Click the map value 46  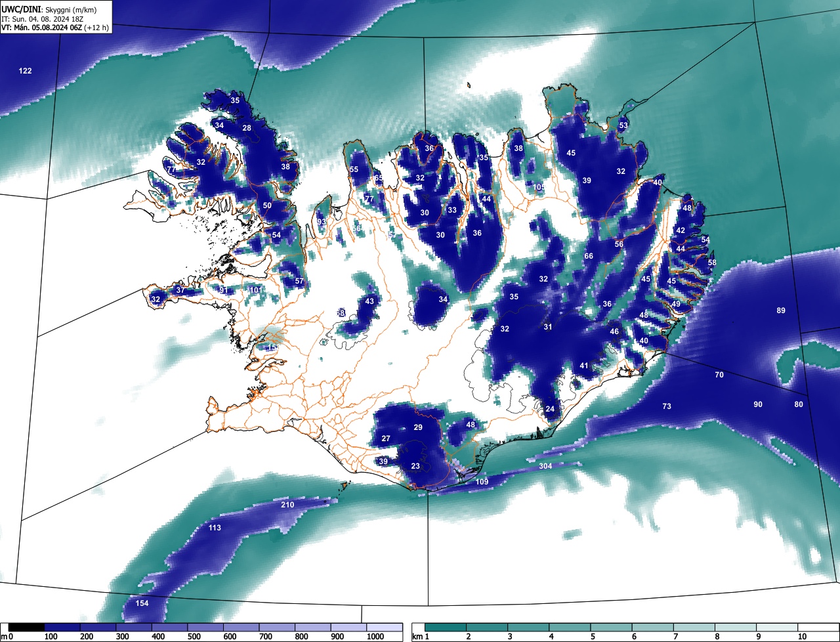click(x=614, y=332)
